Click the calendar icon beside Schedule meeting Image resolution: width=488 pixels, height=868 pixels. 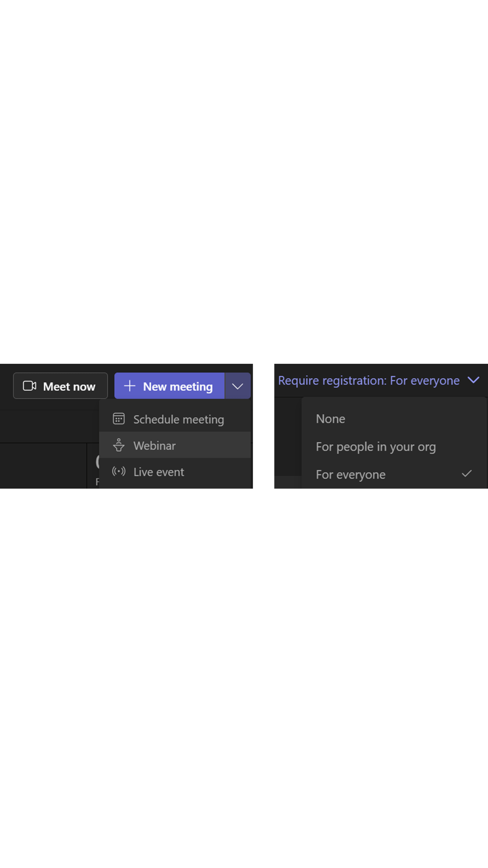point(119,419)
